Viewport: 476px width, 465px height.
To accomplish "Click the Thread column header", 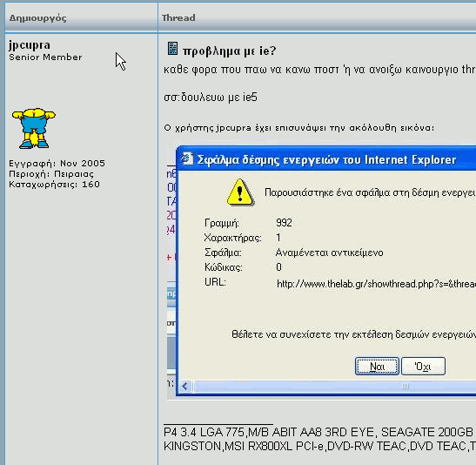I will tap(178, 18).
